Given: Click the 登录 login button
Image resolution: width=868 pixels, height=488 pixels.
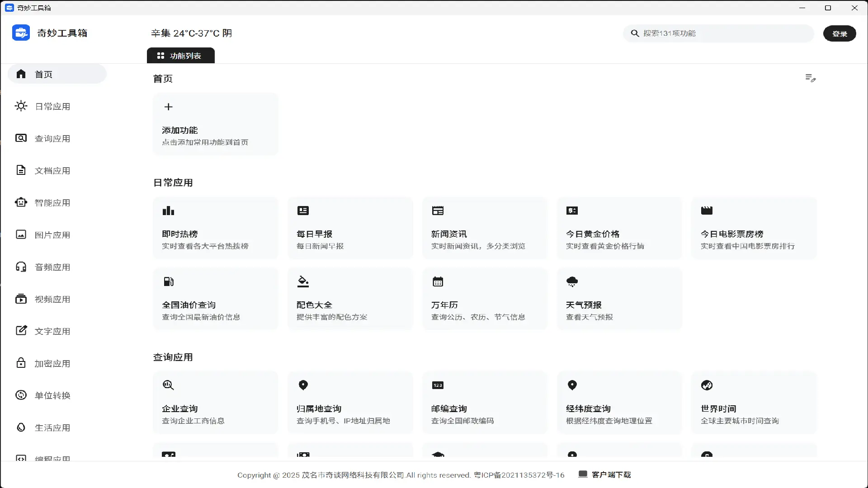Looking at the screenshot, I should click(x=840, y=33).
